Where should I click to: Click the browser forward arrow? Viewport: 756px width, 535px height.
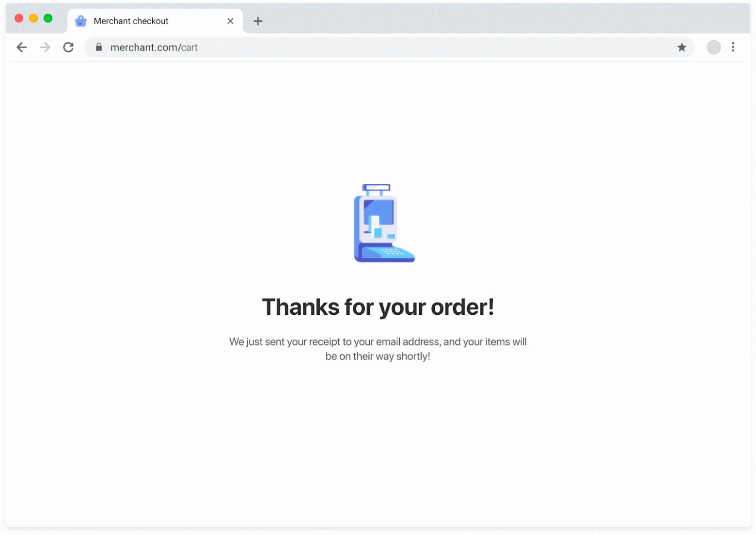[45, 47]
